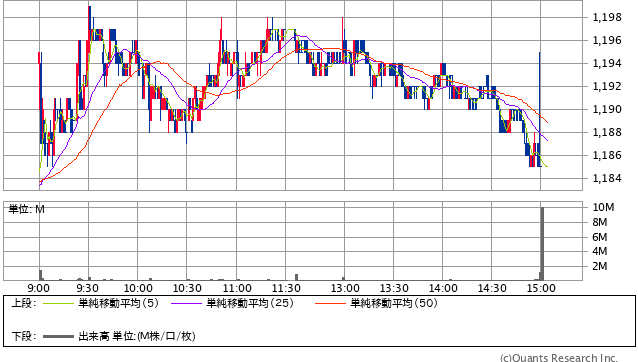Click the purple 単純移動平均(25) legend line
The width and height of the screenshot is (638, 362).
186,303
